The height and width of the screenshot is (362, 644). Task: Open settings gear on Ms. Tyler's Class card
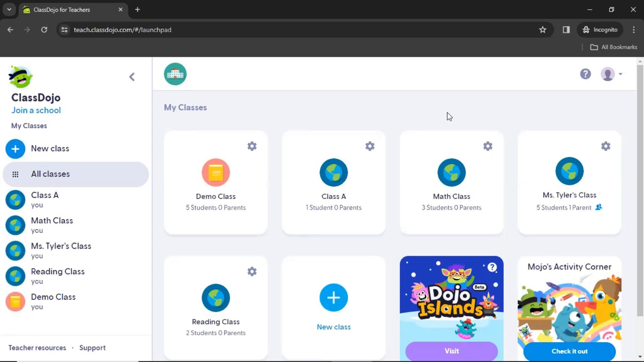[605, 146]
